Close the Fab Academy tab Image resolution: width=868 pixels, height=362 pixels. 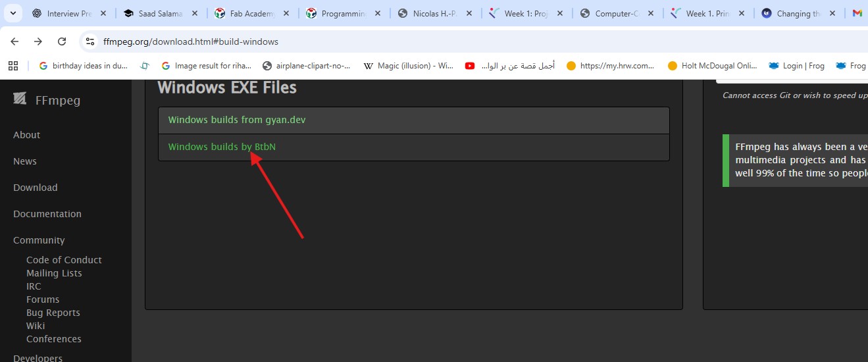[286, 13]
